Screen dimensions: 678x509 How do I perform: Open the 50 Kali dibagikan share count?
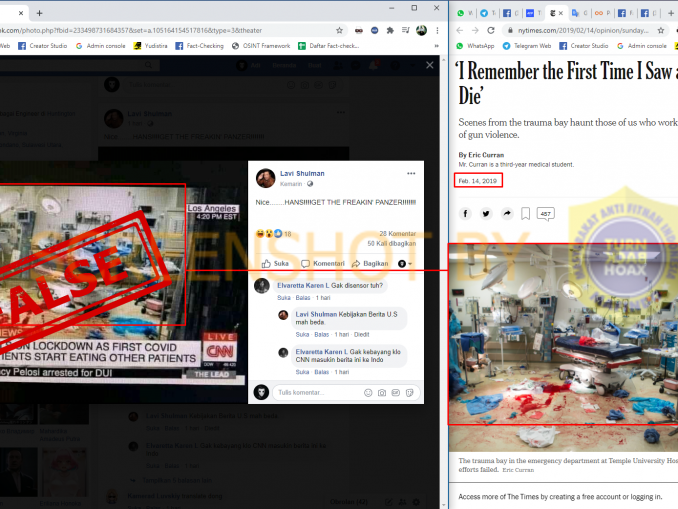coord(392,243)
